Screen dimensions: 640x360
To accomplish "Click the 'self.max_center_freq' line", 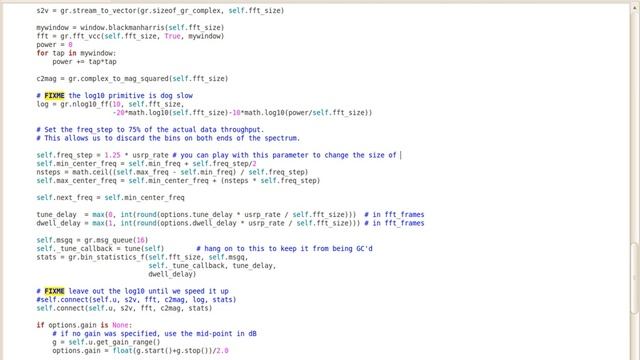I will pos(178,181).
